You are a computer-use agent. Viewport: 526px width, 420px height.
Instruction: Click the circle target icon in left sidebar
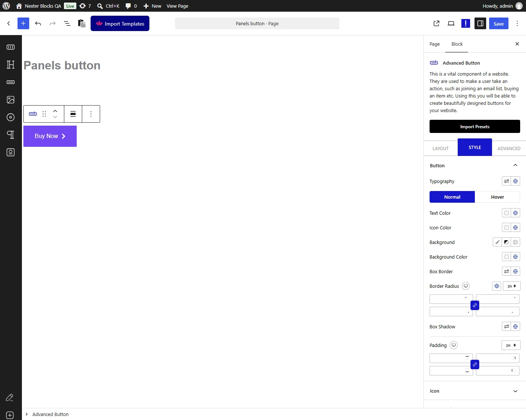point(11,117)
